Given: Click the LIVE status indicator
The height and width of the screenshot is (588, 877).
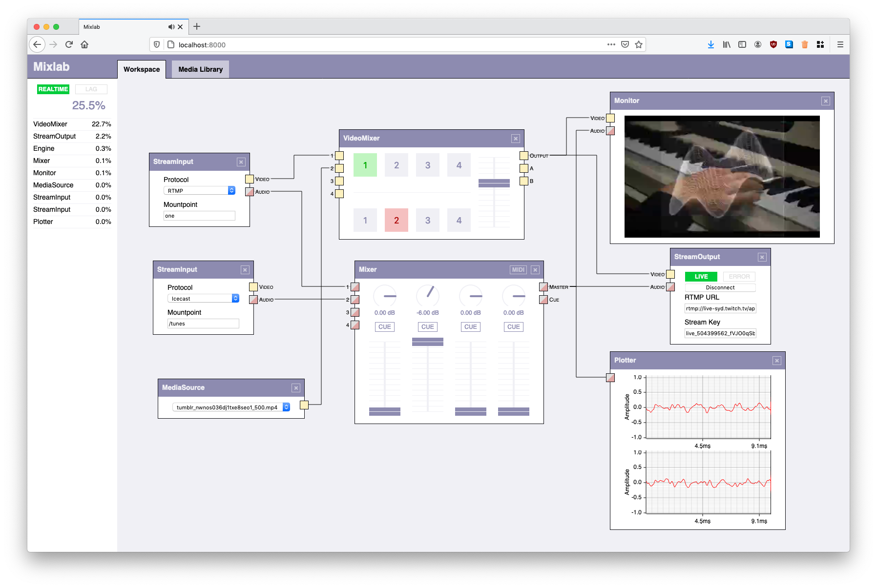Looking at the screenshot, I should [x=701, y=276].
